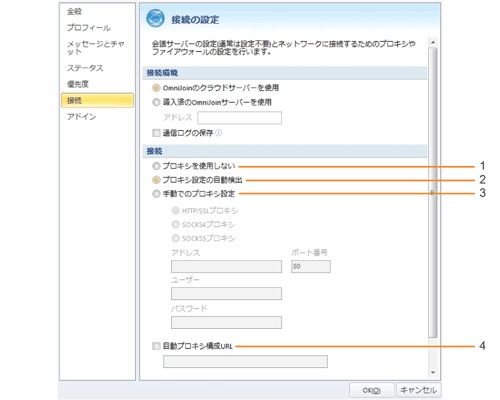Check the 自動プロキシ構成URL checkbox
This screenshot has height=400, width=500.
[156, 346]
